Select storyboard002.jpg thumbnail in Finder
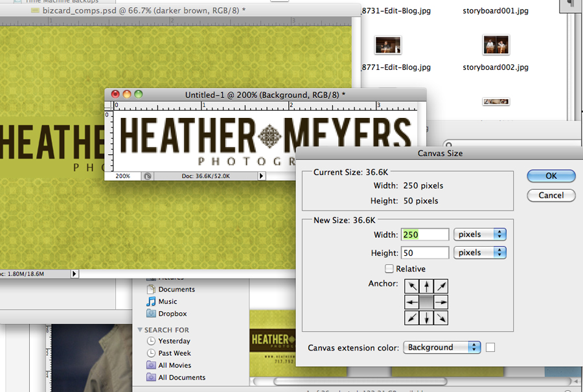 click(x=496, y=45)
